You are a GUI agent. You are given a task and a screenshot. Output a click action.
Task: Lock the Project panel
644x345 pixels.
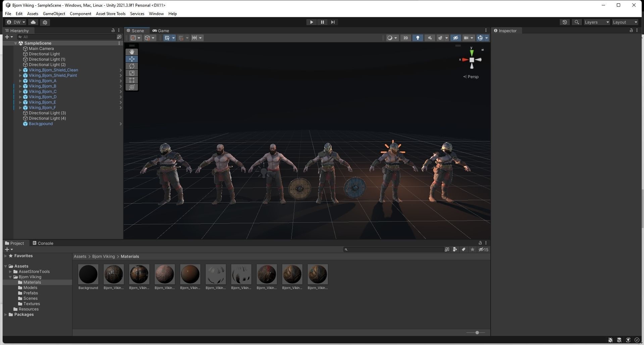[480, 243]
